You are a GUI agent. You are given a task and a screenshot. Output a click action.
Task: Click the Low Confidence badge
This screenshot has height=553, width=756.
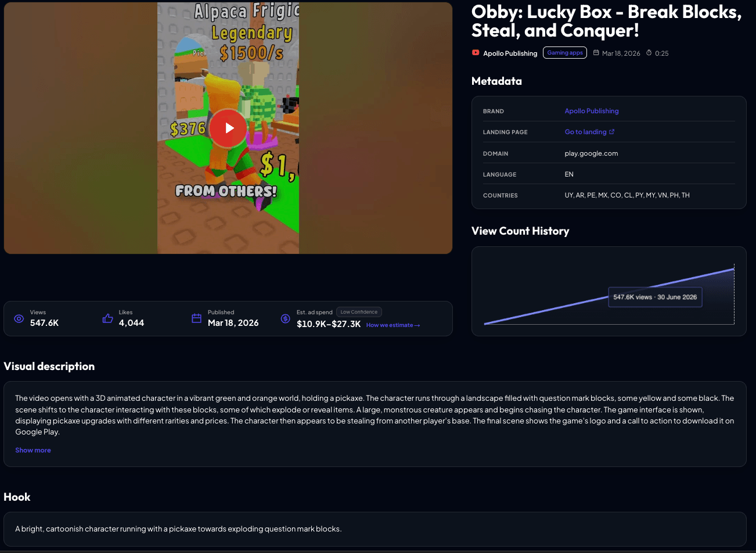tap(359, 312)
